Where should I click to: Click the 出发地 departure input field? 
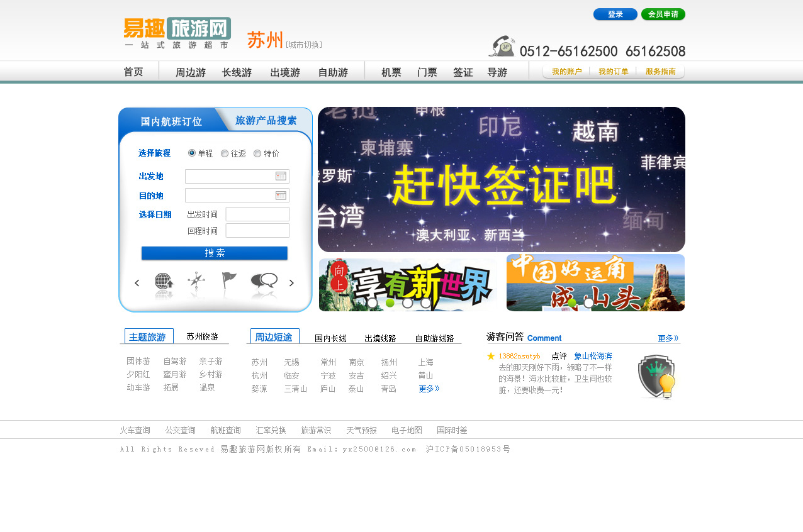point(237,176)
